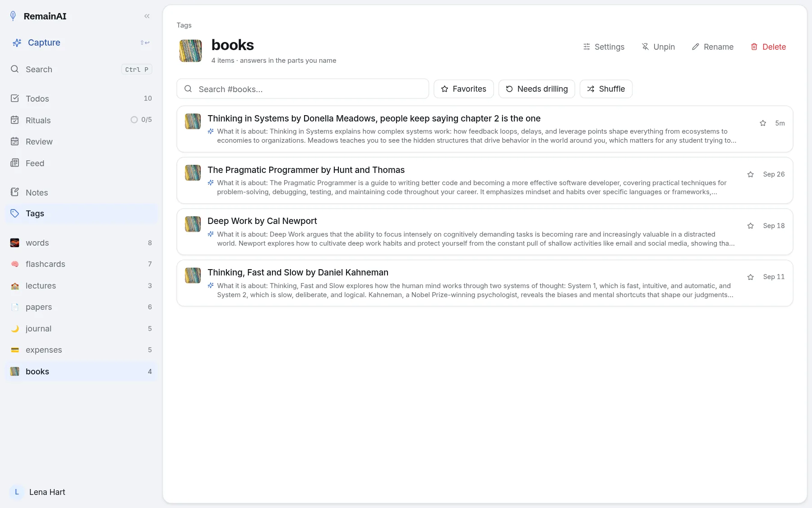Open Thinking, Fast and Slow title
Screen dimensions: 812x508
[x=298, y=272]
